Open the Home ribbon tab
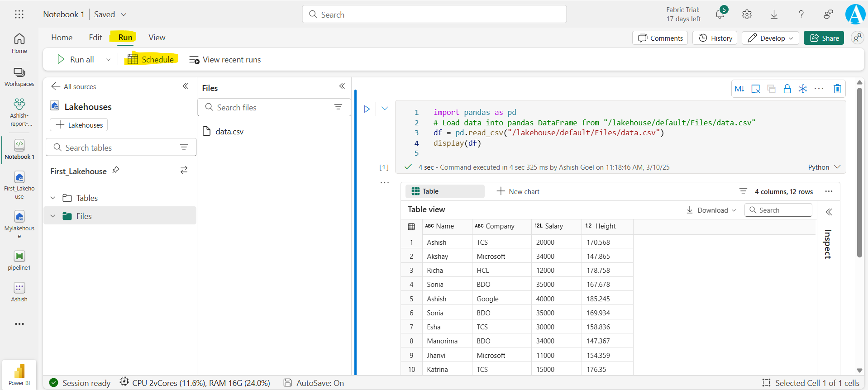 tap(62, 38)
